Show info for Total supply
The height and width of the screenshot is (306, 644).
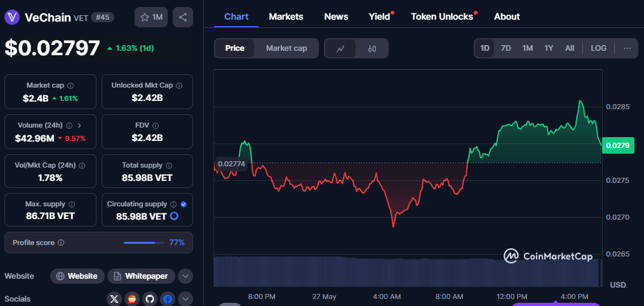[169, 165]
